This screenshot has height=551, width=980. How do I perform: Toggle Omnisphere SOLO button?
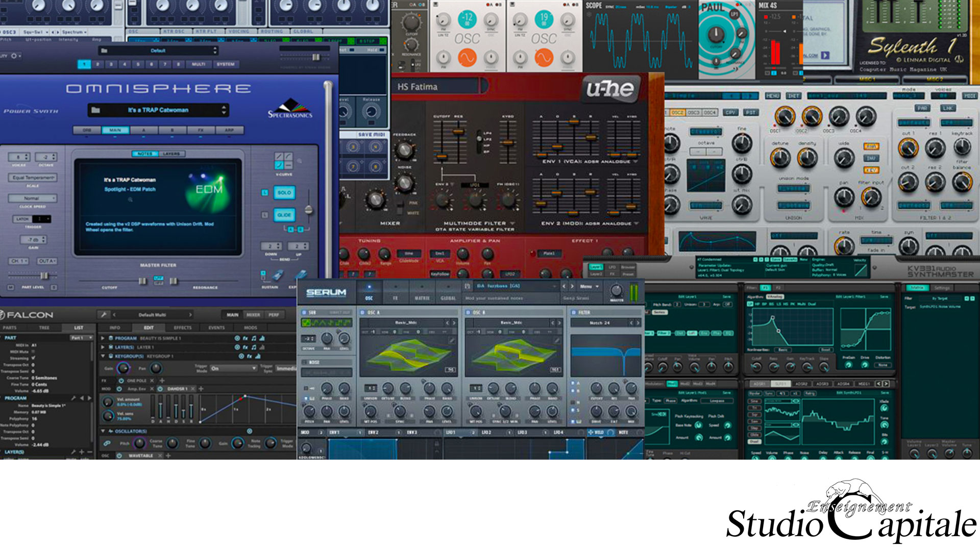click(284, 193)
